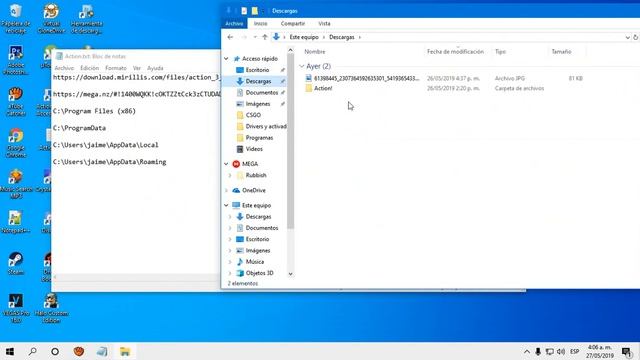Switch to the Vista ribbon tab
This screenshot has height=360, width=640.
324,24
